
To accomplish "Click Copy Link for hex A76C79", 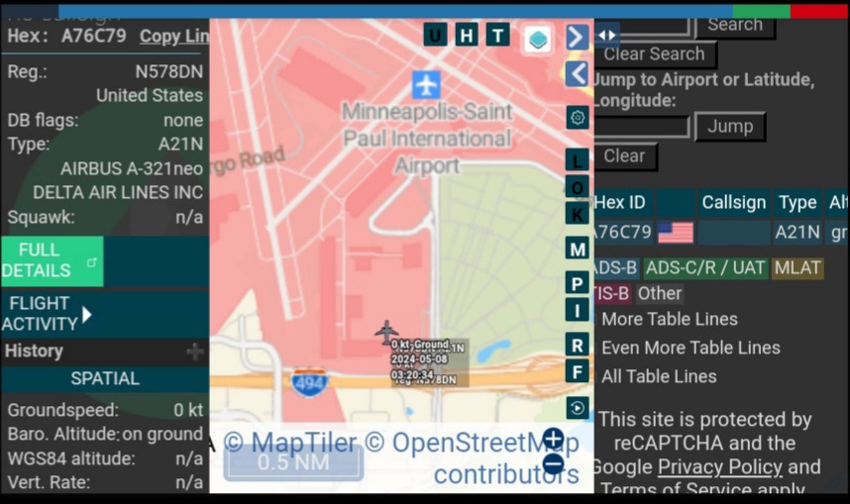I will 174,36.
